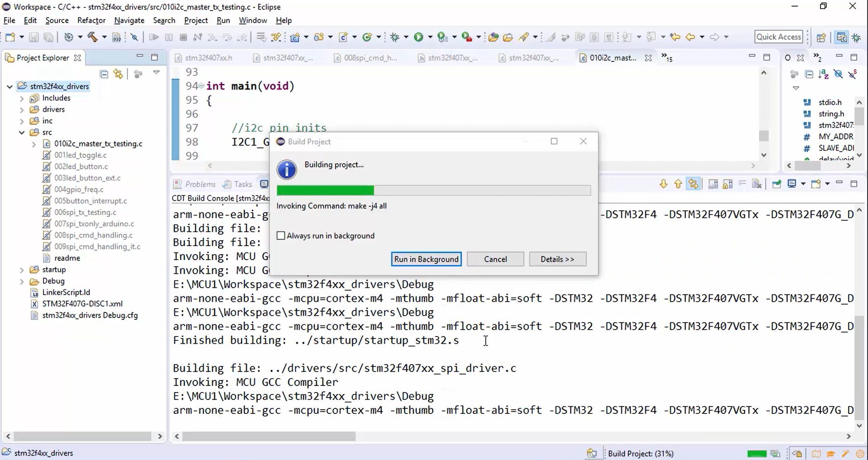The image size is (868, 460).
Task: Toggle Link with Editor in Project Explorer
Action: tap(118, 74)
